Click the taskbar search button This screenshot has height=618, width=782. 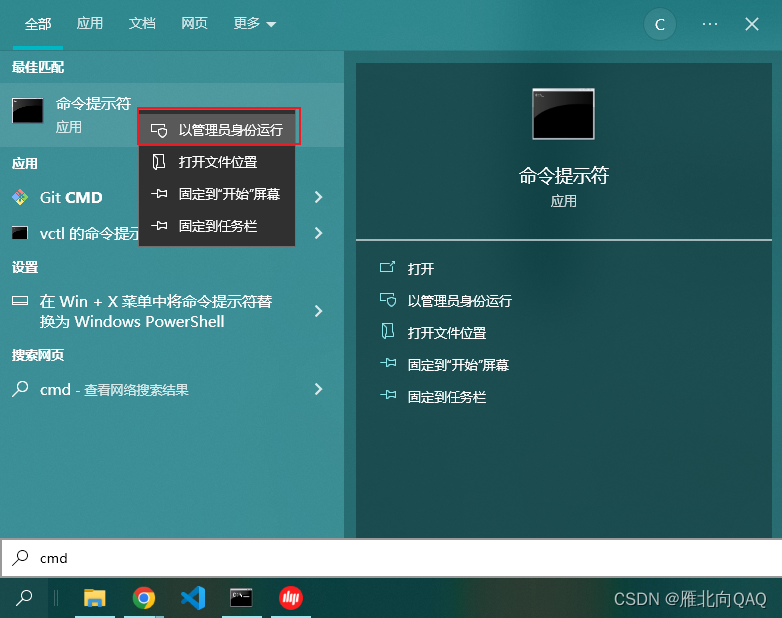(24, 598)
